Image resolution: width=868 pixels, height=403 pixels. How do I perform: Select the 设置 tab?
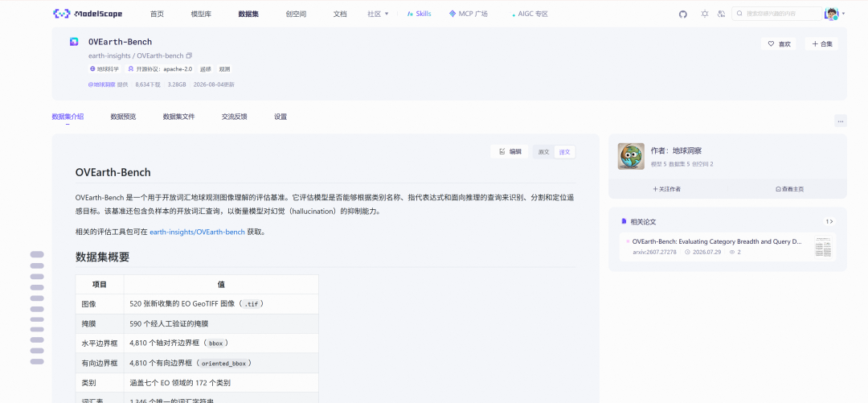(x=280, y=117)
